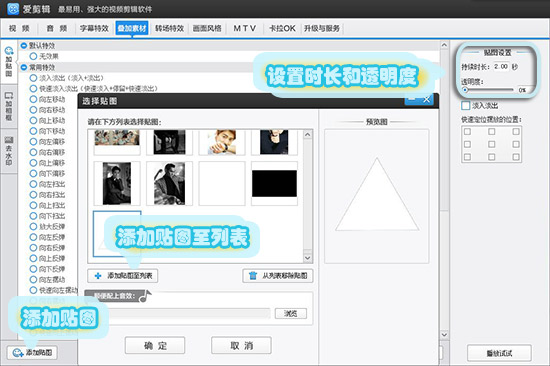Enable the 淡入淡出 checkbox in 贴图设置
Screen dimensions: 550x366
pyautogui.click(x=465, y=105)
